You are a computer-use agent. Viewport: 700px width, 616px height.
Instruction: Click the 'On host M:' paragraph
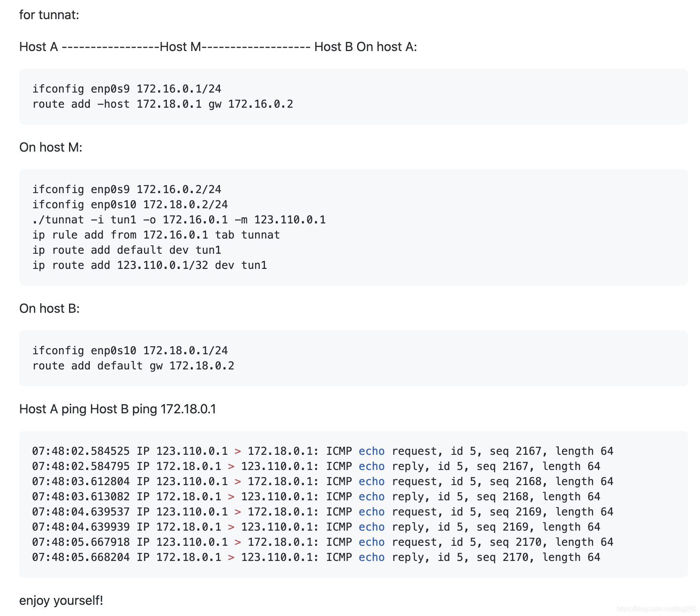coord(51,147)
